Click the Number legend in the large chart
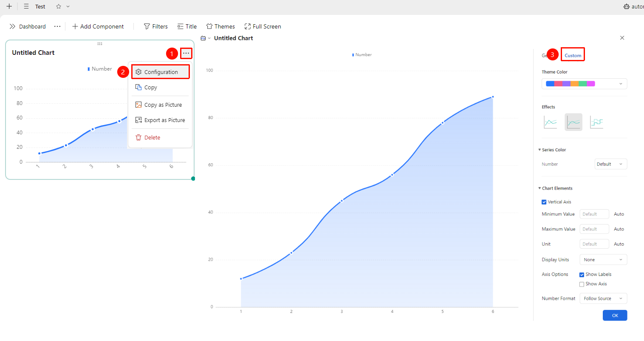 tap(362, 55)
